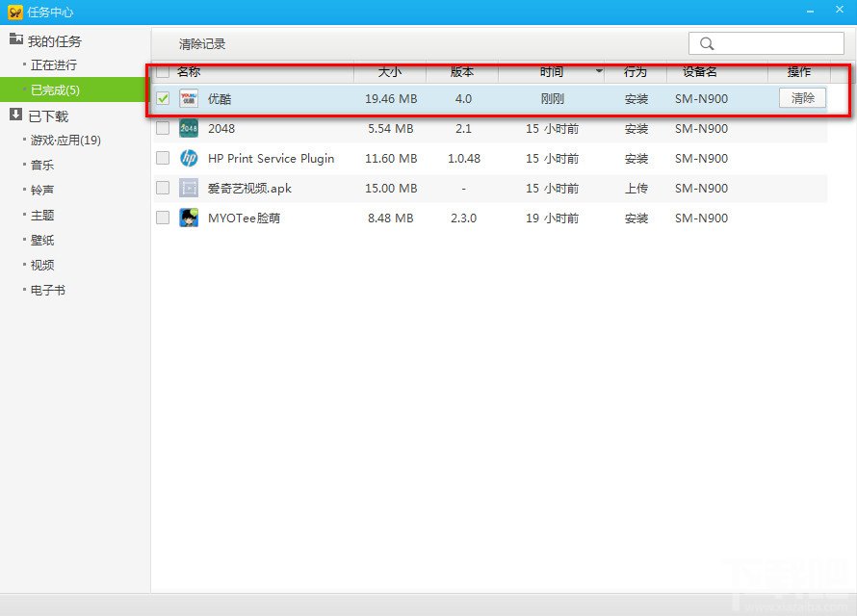Open the 视频 category

[x=42, y=266]
